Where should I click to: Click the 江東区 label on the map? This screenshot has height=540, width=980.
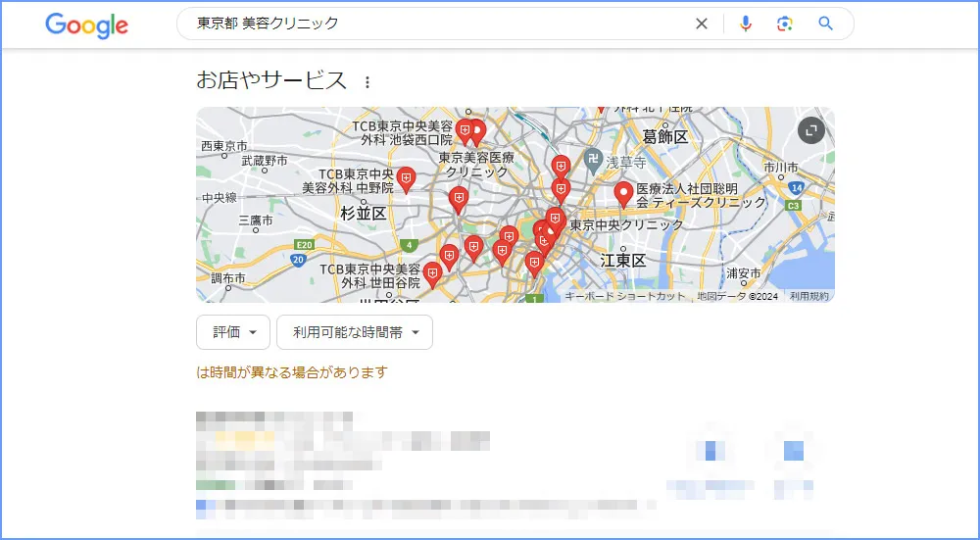click(623, 261)
